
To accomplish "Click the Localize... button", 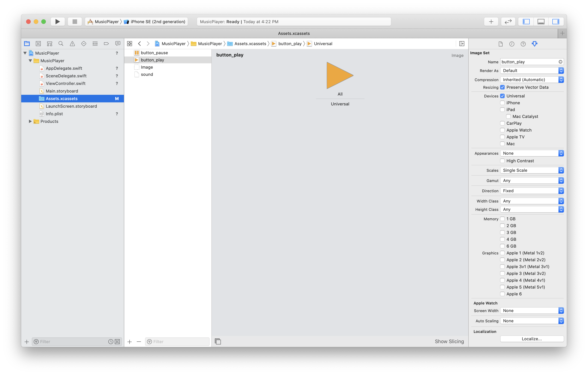I will tap(532, 339).
